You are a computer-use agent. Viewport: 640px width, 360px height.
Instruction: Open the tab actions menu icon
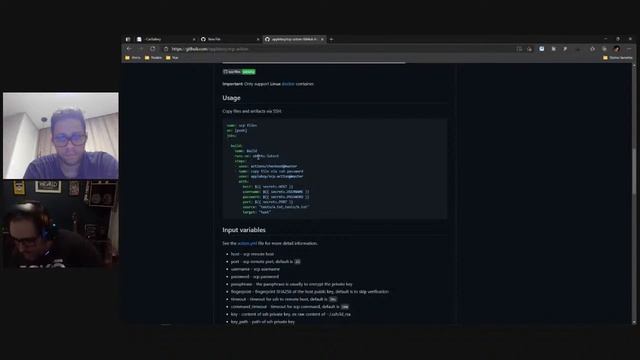click(x=128, y=39)
